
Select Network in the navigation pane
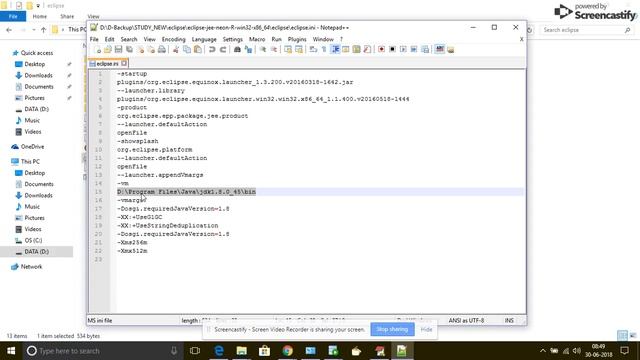point(31,267)
